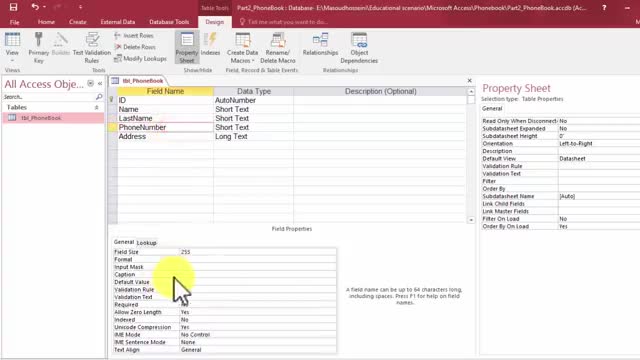Select the ID field name cell
The image size is (640, 360).
tap(165, 100)
